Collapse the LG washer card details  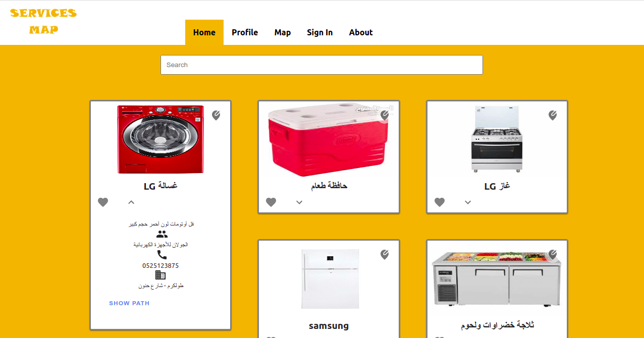pyautogui.click(x=131, y=202)
